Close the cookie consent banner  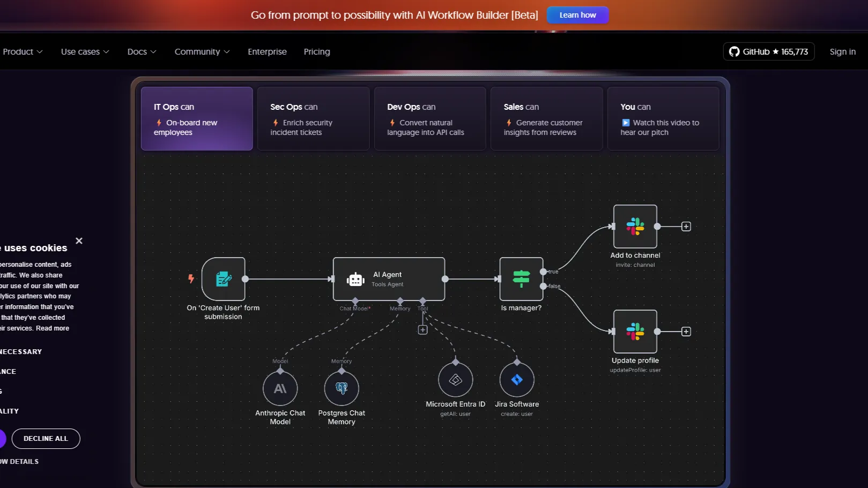(x=79, y=241)
